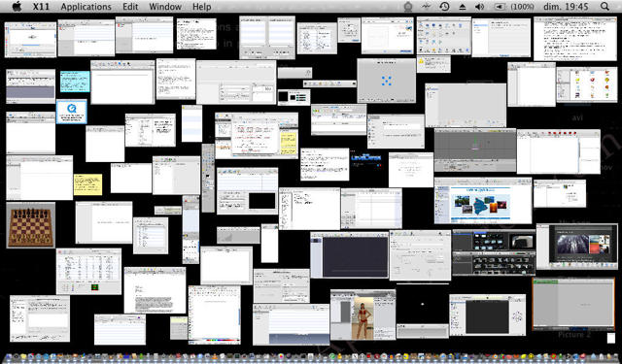The width and height of the screenshot is (622, 364).
Task: Select the palette window of blue tool icons
Action: coord(444,36)
